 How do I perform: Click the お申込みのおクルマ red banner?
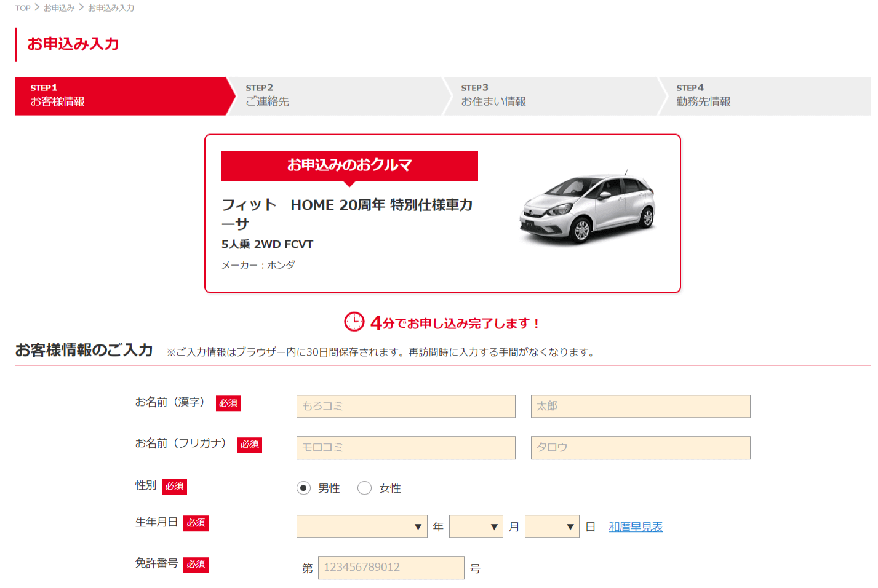click(349, 165)
